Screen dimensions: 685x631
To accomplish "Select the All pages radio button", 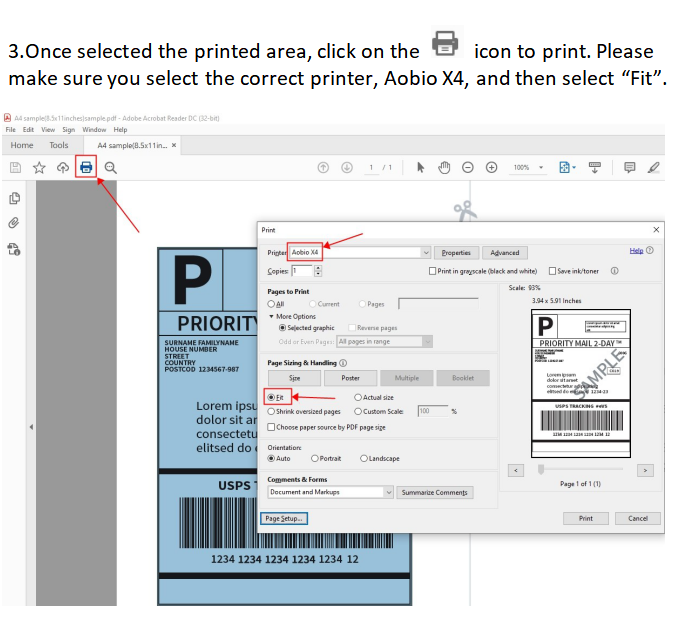I will click(x=271, y=304).
